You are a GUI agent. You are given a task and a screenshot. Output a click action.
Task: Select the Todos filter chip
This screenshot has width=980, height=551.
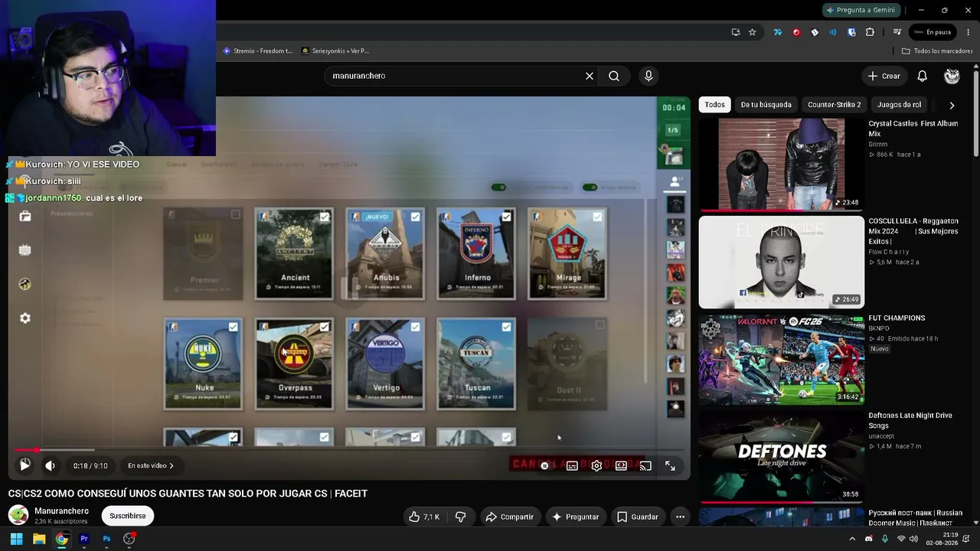point(715,105)
